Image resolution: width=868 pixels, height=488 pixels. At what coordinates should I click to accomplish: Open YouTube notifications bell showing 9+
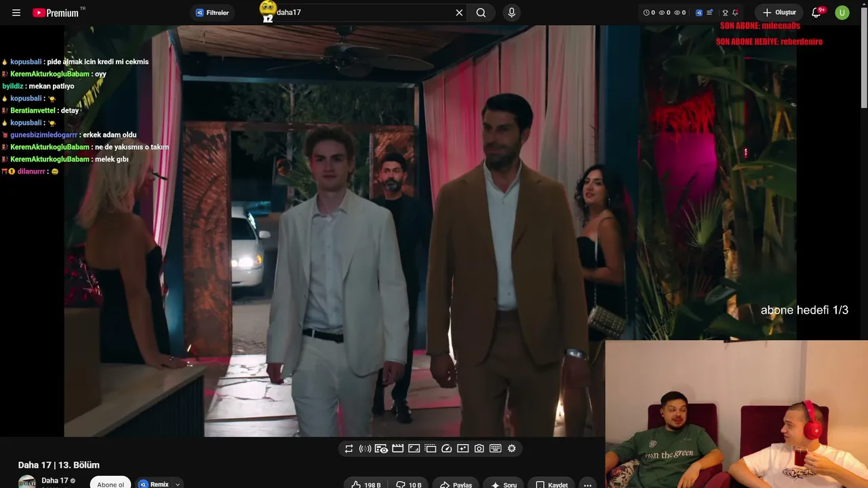click(817, 13)
